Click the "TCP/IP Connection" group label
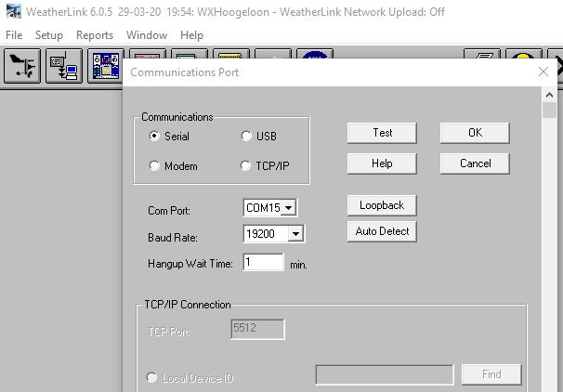563x392 pixels. 188,305
